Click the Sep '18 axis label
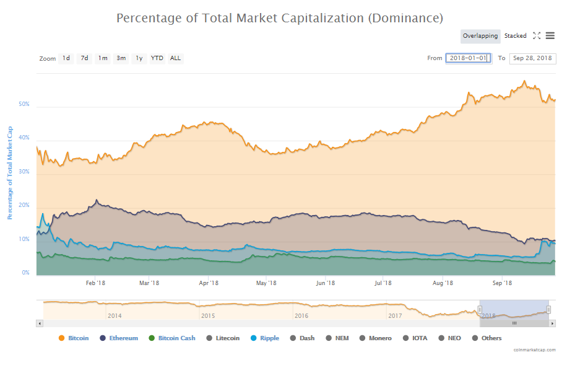Viewport: 588px width, 365px height. click(502, 283)
